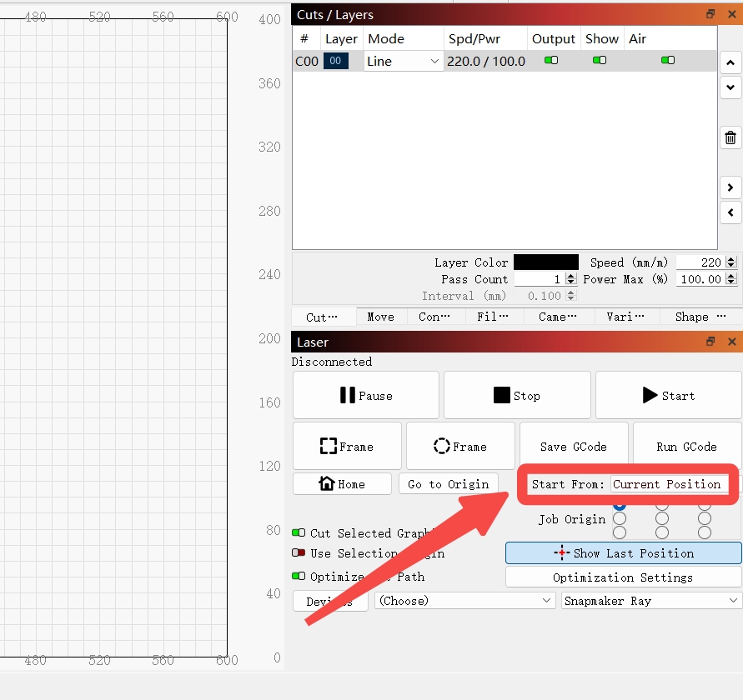Select the center Job Origin radio button
Viewport: 743px width, 700px height.
coord(662,519)
